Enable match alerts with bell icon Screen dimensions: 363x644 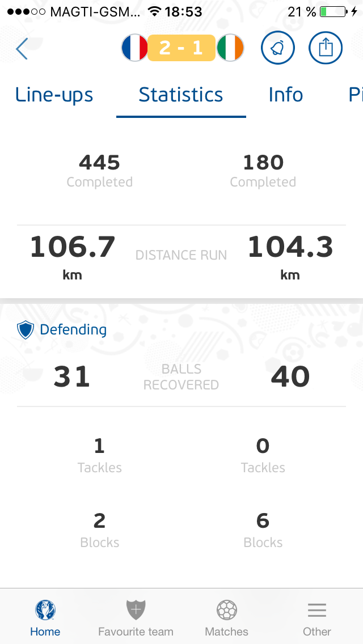click(x=278, y=48)
